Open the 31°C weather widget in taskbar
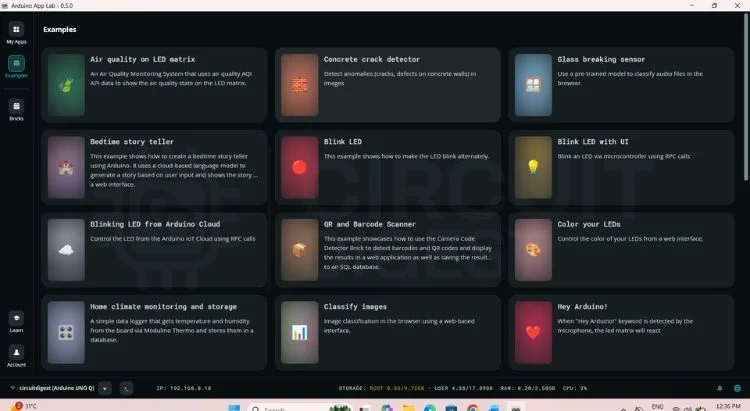The height and width of the screenshot is (411, 750). coord(23,406)
